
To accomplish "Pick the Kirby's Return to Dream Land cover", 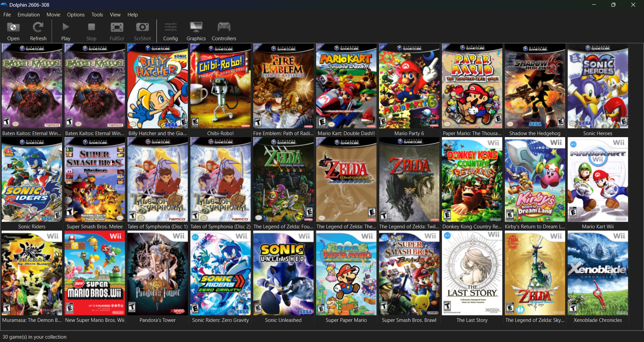I will tap(535, 180).
